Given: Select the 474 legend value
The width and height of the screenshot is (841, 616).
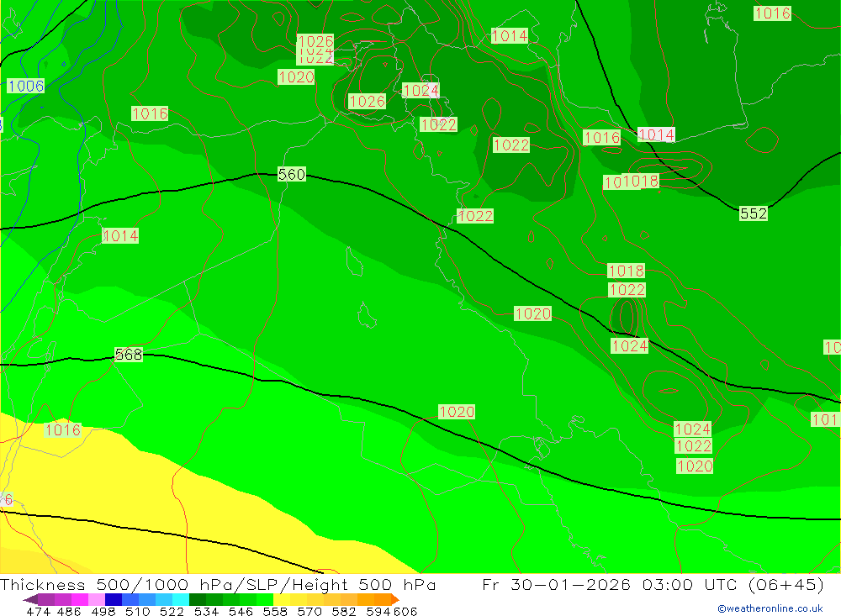Looking at the screenshot, I should coord(38,612).
